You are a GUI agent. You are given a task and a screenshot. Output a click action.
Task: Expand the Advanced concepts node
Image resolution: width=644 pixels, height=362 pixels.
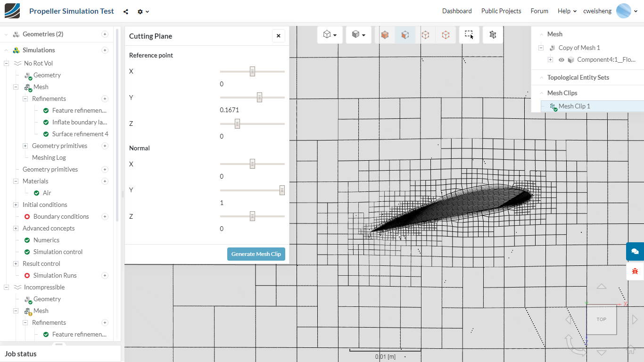tap(16, 229)
